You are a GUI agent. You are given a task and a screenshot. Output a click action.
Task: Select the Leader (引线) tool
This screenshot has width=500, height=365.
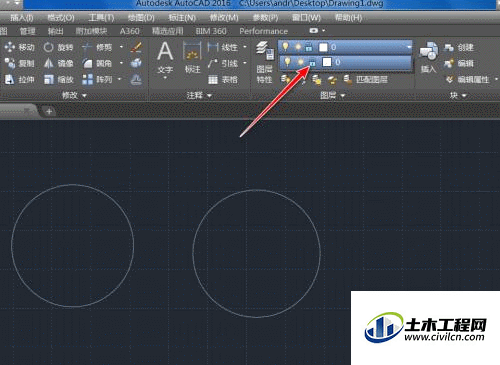point(223,63)
